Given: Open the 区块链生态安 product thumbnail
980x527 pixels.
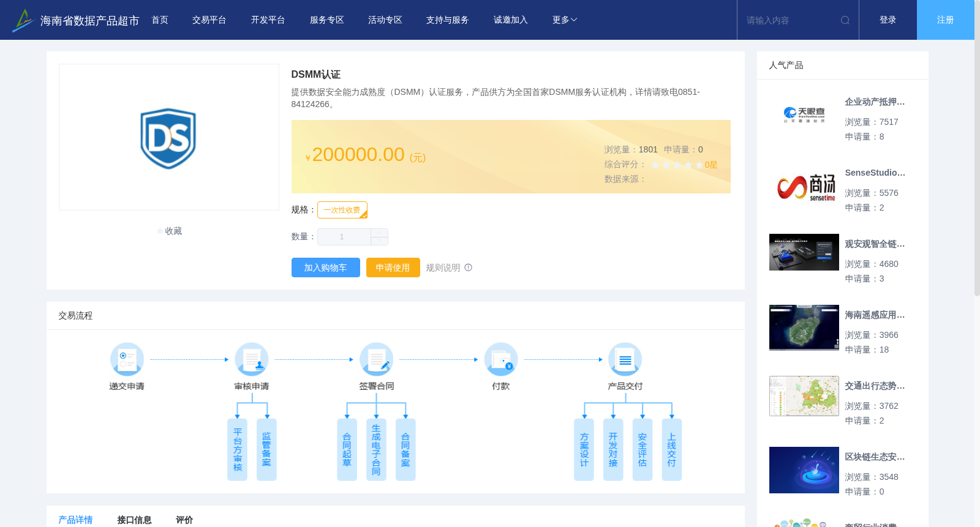Looking at the screenshot, I should coord(804,470).
